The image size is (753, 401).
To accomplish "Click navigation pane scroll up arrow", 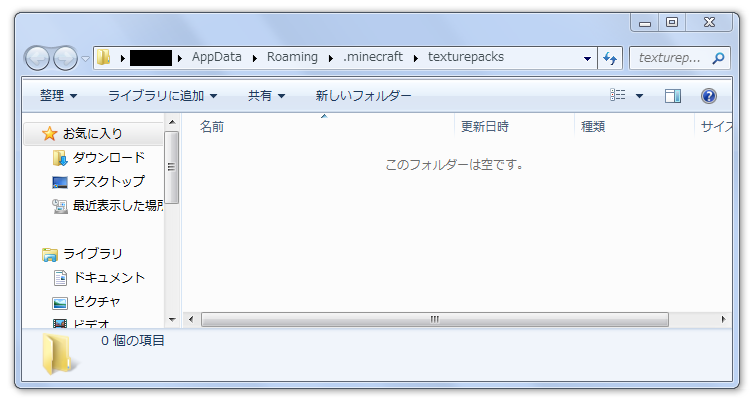I will point(172,122).
